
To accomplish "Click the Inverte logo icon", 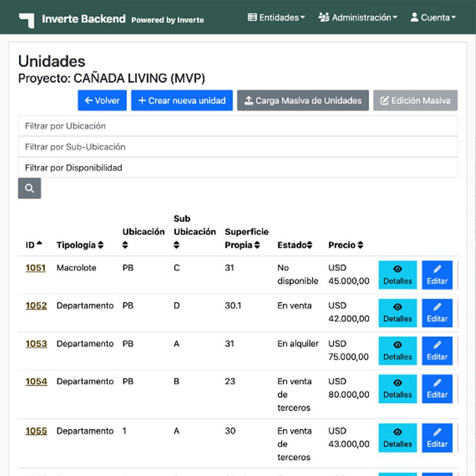I will tap(27, 19).
